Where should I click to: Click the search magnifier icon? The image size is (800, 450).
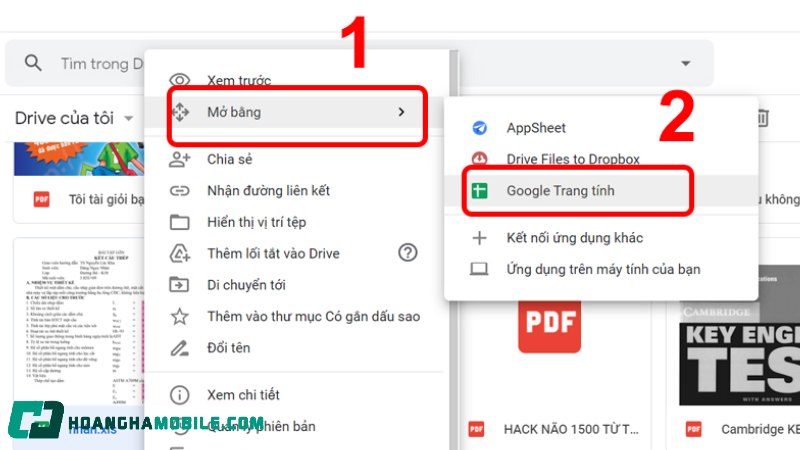coord(33,63)
